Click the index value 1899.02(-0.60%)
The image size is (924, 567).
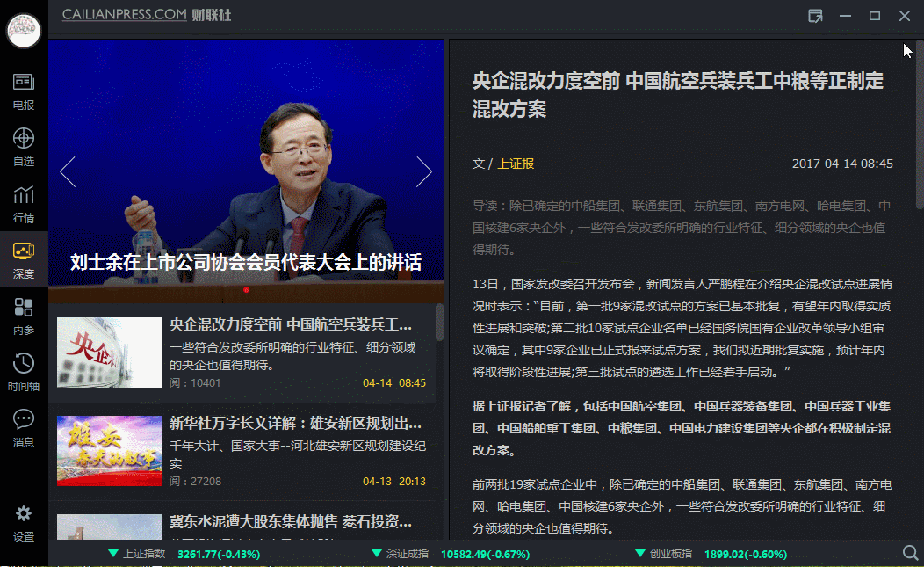(x=746, y=555)
